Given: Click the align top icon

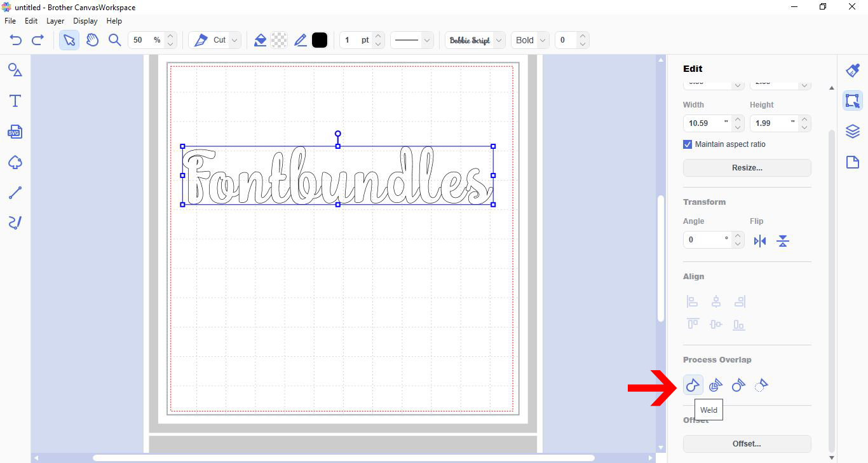Looking at the screenshot, I should [x=693, y=324].
